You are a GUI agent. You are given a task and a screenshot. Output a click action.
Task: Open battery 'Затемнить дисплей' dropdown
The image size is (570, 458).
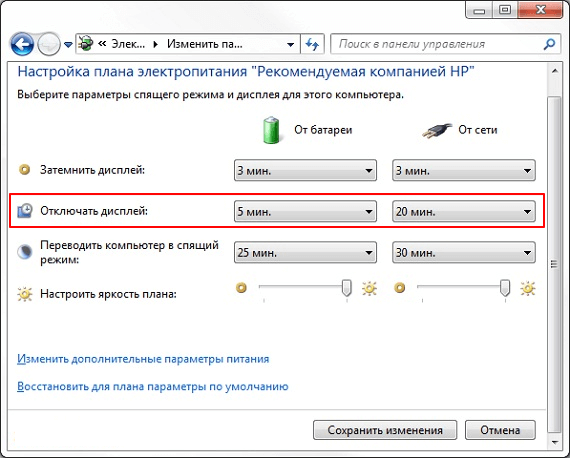point(305,170)
